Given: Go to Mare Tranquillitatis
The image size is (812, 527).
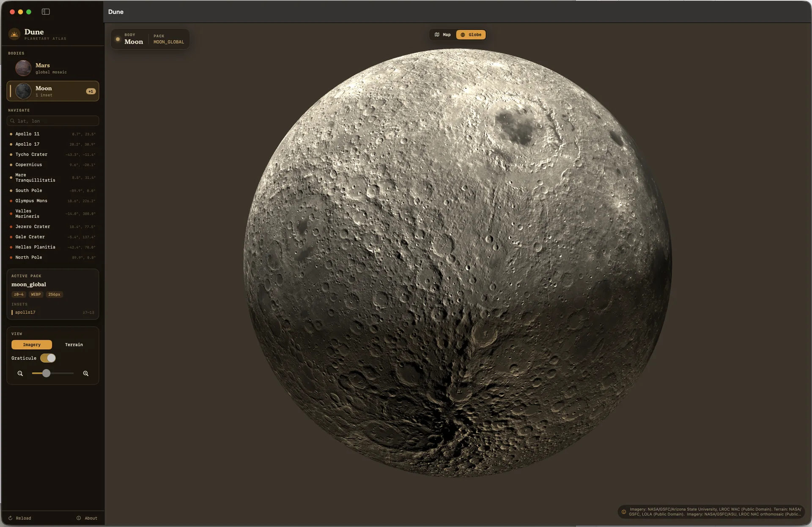Looking at the screenshot, I should coord(53,177).
